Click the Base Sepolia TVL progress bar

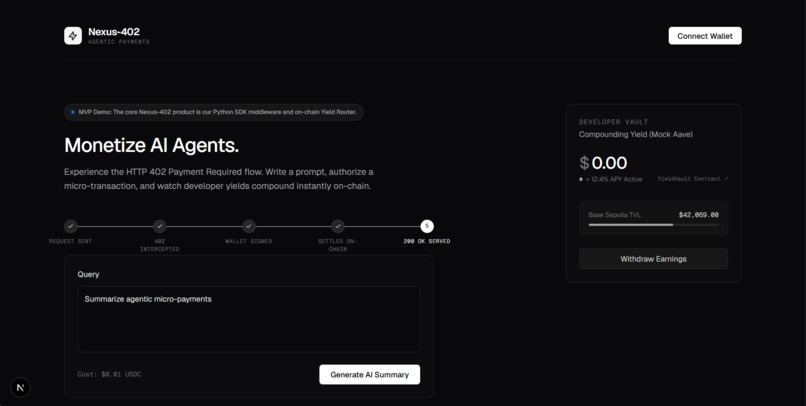click(653, 225)
